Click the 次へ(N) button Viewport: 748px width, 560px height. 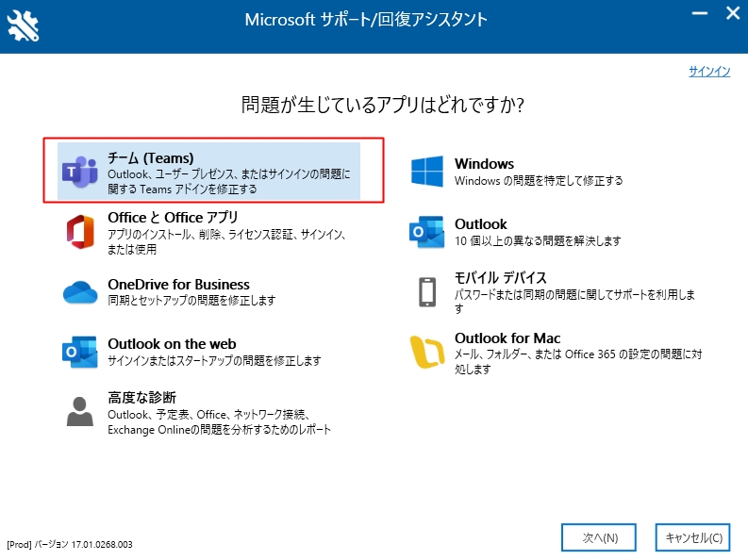click(599, 537)
